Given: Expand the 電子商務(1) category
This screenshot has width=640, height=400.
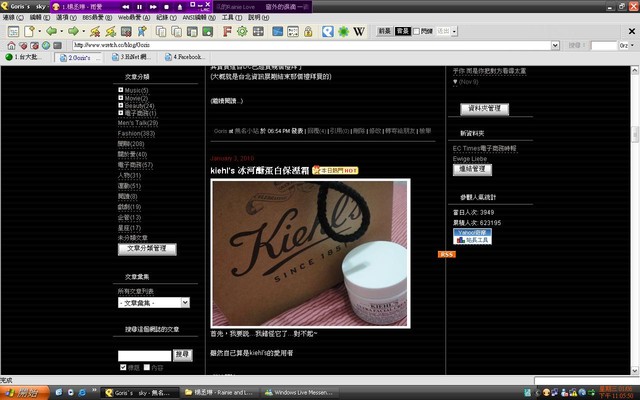Looking at the screenshot, I should [120, 113].
